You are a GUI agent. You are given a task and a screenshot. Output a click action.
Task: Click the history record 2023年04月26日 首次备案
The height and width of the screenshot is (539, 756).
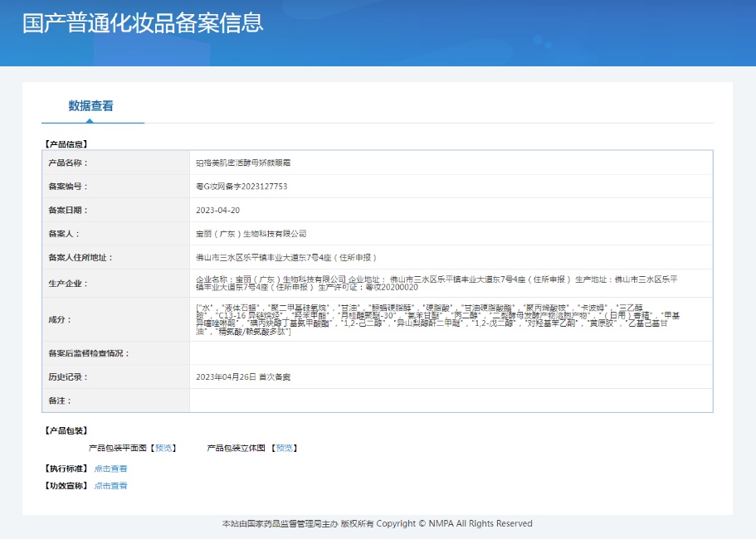pos(243,377)
